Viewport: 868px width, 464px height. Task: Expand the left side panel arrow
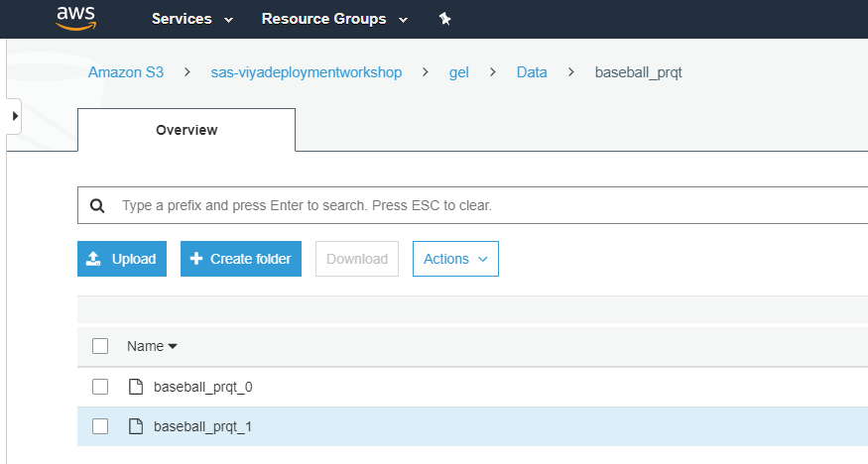click(14, 116)
